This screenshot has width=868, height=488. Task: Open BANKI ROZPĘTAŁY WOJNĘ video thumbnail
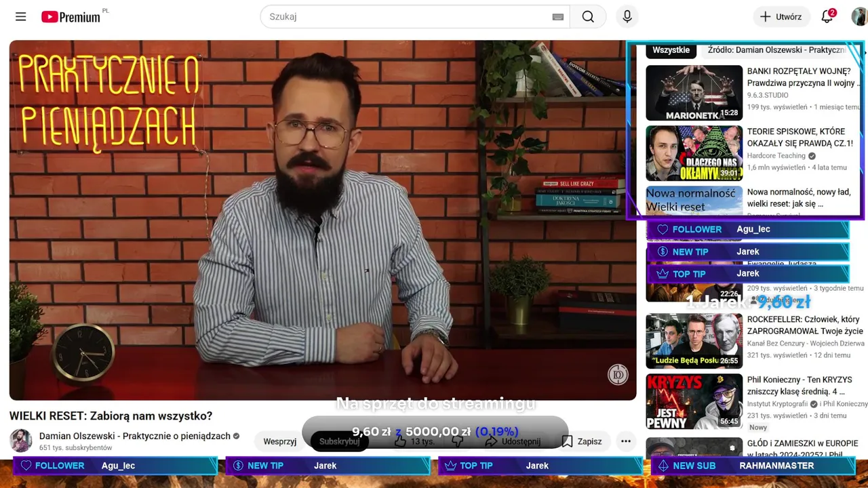pyautogui.click(x=694, y=93)
